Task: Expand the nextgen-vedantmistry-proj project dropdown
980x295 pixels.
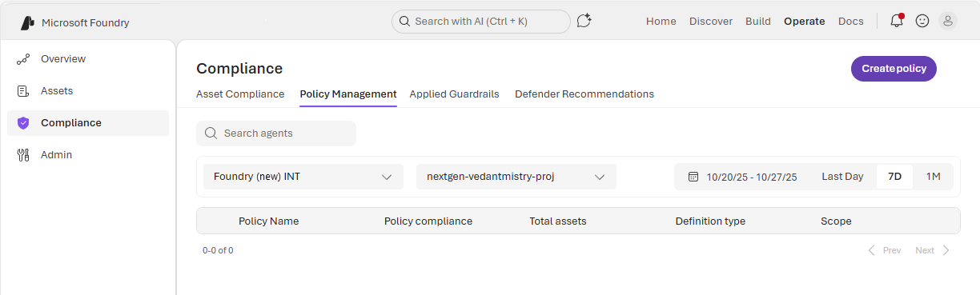Action: 516,177
